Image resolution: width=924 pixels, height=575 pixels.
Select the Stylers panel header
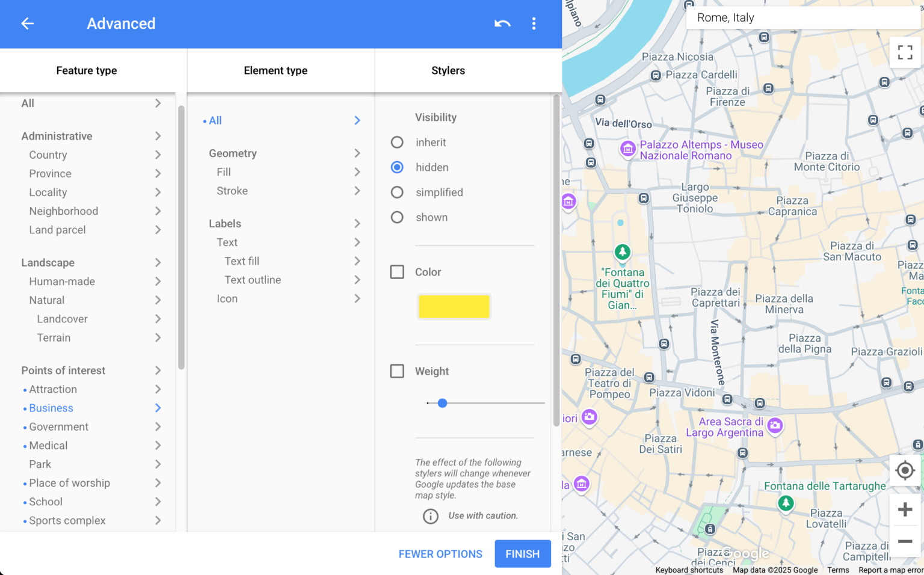click(448, 70)
